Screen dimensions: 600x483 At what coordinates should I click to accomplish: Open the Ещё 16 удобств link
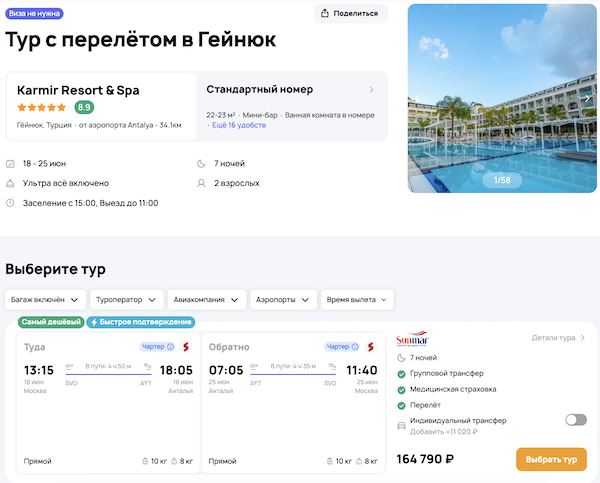tap(238, 125)
